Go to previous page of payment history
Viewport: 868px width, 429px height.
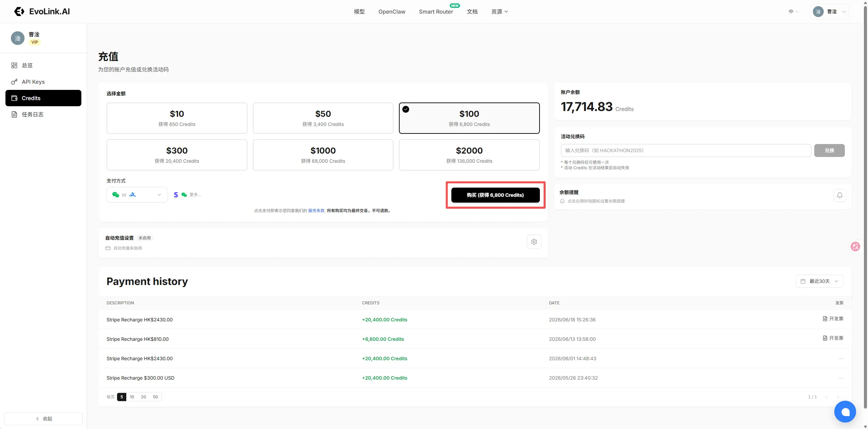coord(826,397)
